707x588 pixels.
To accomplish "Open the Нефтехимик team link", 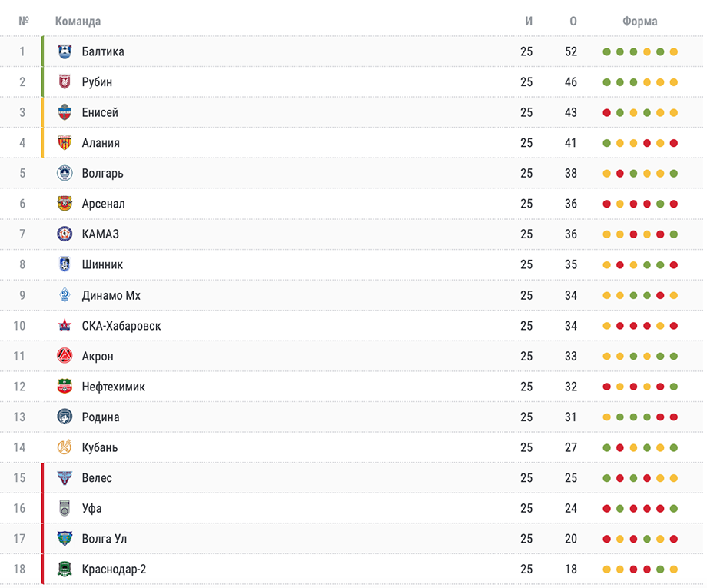I will pos(113,387).
